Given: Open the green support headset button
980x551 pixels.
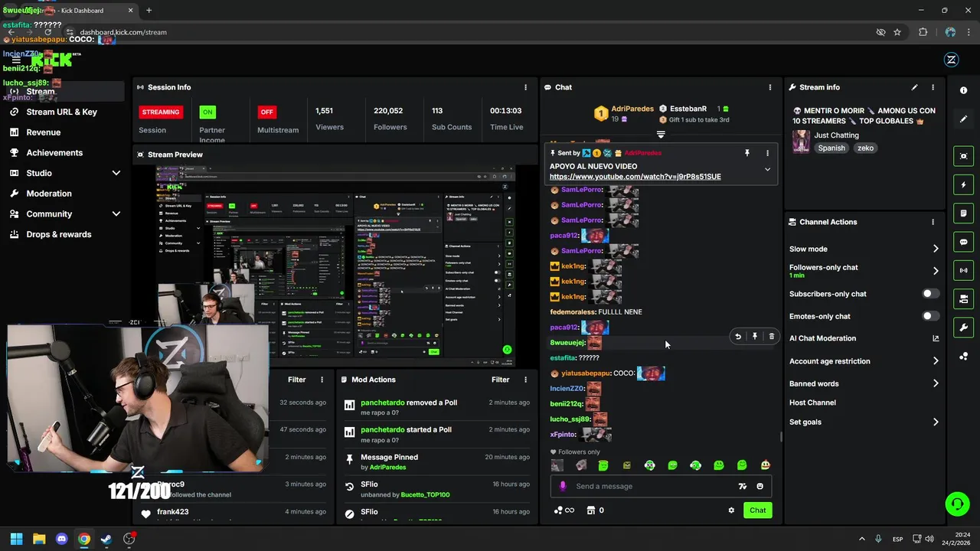Looking at the screenshot, I should click(x=957, y=504).
